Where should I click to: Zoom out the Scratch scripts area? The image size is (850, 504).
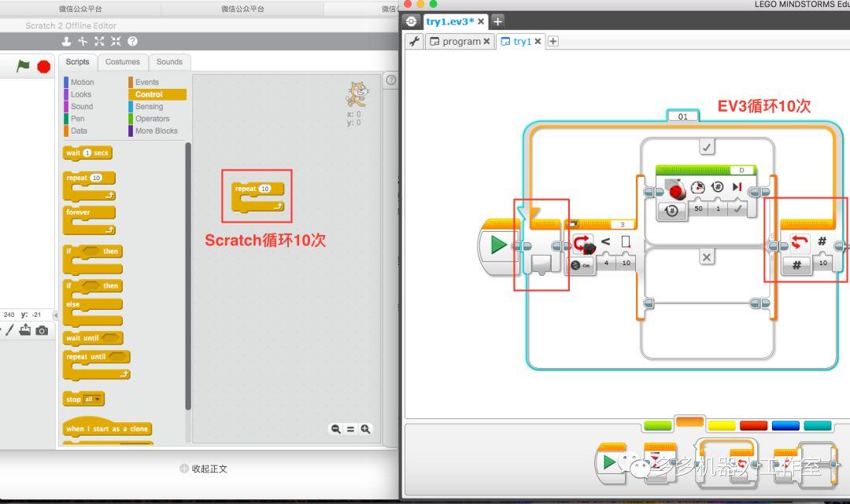[x=336, y=429]
